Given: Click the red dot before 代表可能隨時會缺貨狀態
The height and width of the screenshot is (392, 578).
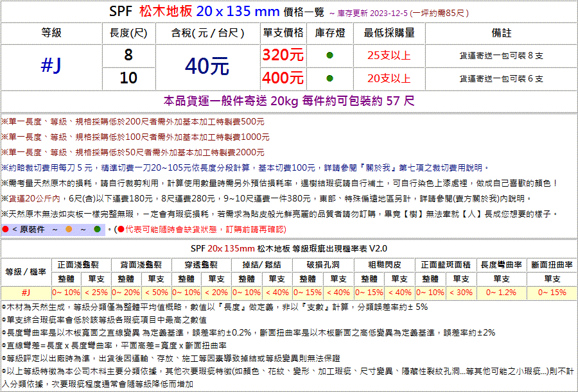Looking at the screenshot, I should coord(121,230).
